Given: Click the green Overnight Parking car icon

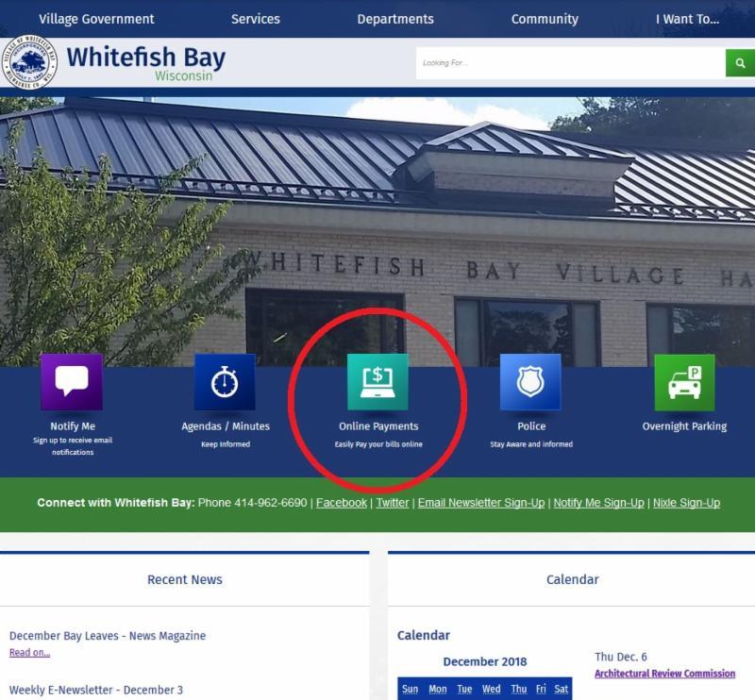Looking at the screenshot, I should (x=685, y=383).
